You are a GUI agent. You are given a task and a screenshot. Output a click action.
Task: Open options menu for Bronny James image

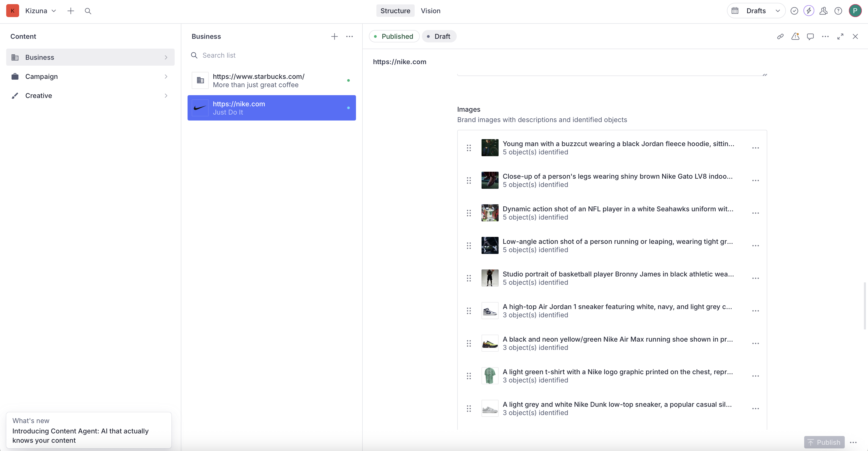[755, 278]
